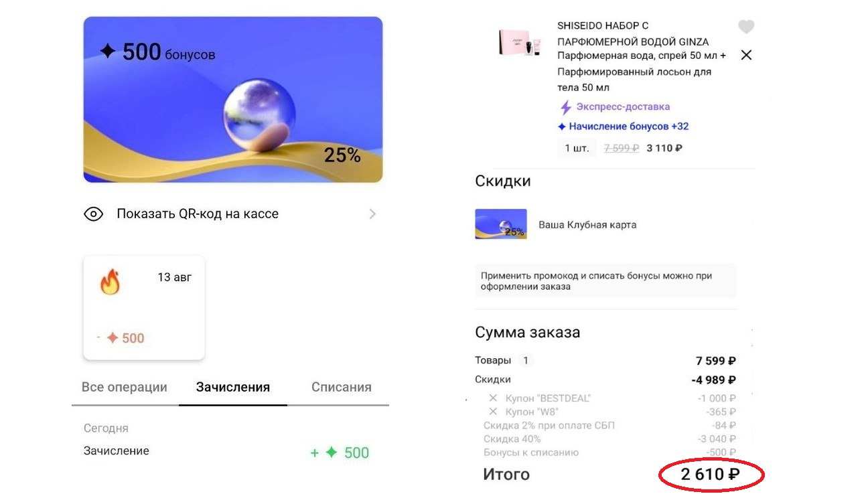Open the Списания tab
This screenshot has height=494, width=868.
click(x=342, y=387)
